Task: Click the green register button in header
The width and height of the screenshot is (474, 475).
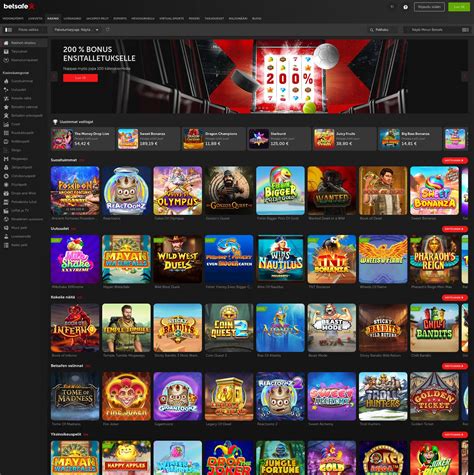Action: click(459, 7)
